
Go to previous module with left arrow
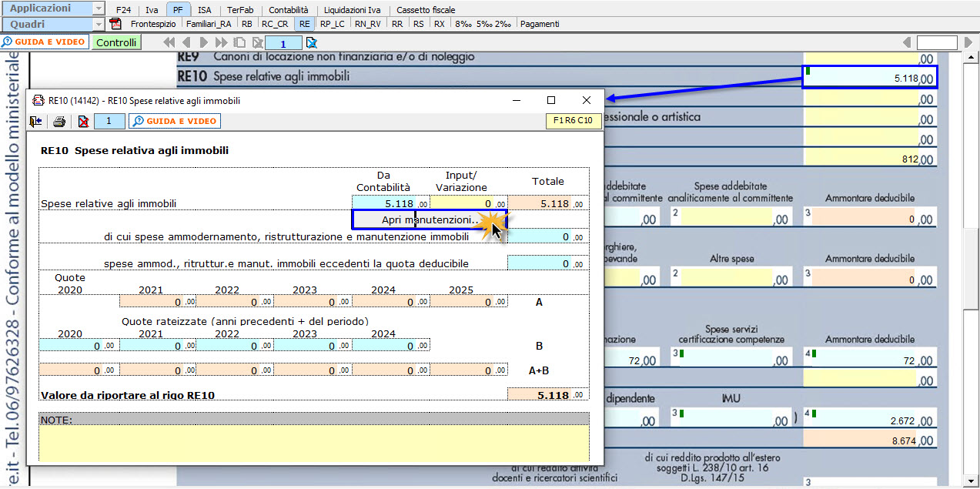tap(186, 42)
